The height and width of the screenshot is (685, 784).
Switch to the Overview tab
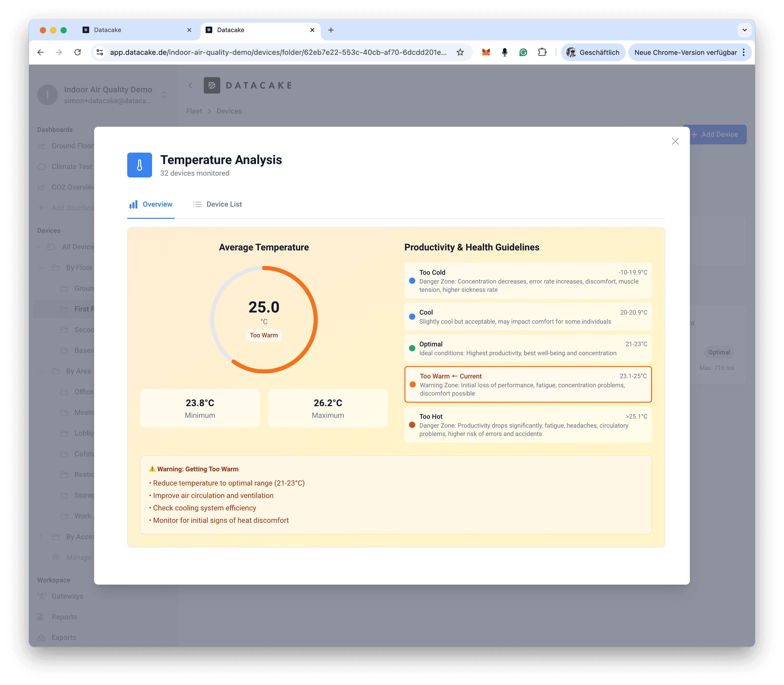point(151,205)
